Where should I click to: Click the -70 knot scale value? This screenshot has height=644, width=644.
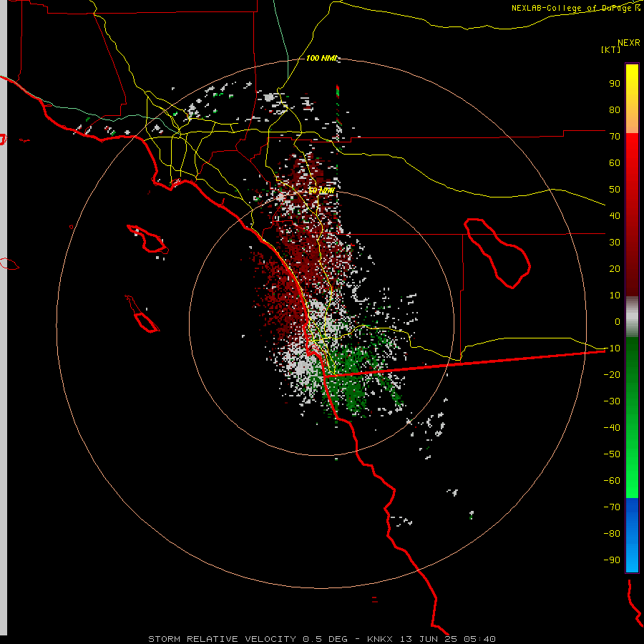pyautogui.click(x=612, y=507)
